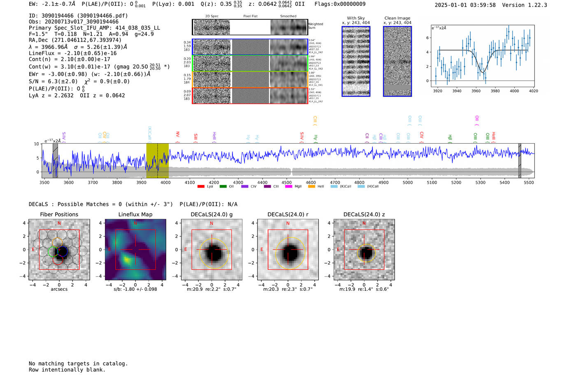Image resolution: width=576 pixels, height=392 pixels.
Task: Open the With Sky cutout image
Action: 356,61
